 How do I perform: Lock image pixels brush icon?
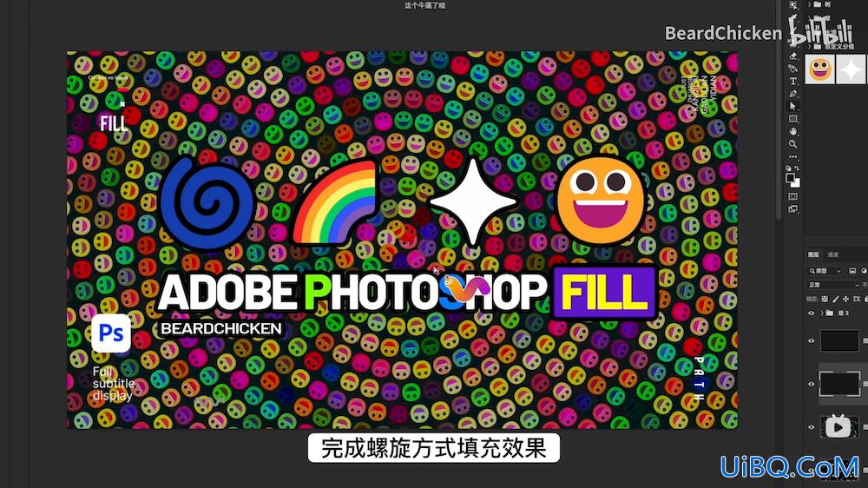click(835, 299)
